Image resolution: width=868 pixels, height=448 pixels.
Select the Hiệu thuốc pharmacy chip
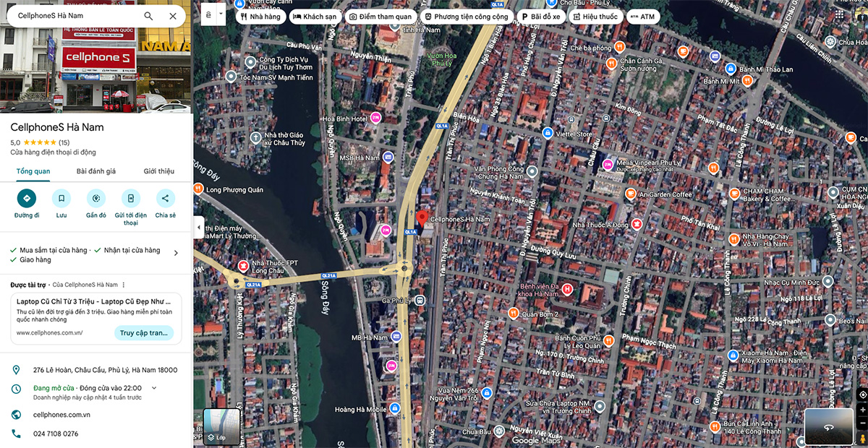click(595, 16)
